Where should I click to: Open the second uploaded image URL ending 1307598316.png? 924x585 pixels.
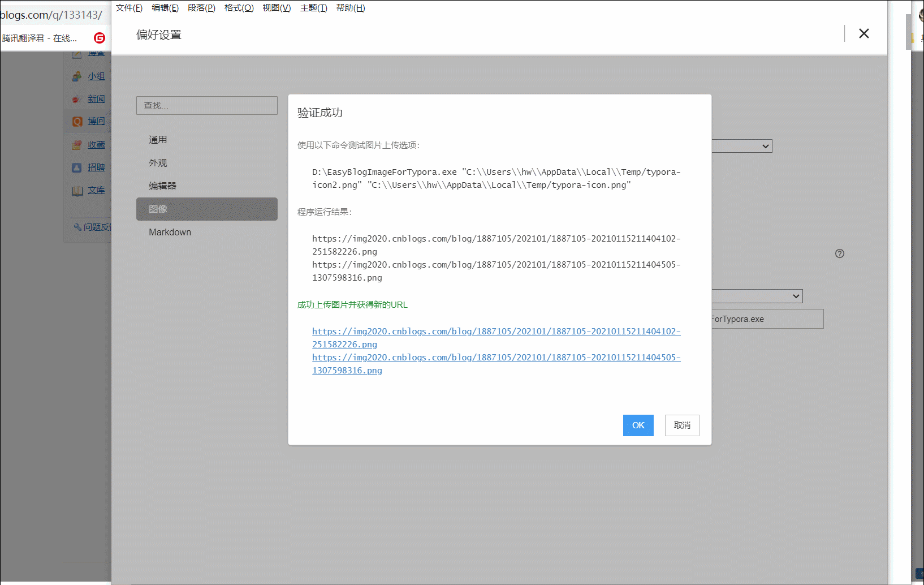[x=496, y=364]
